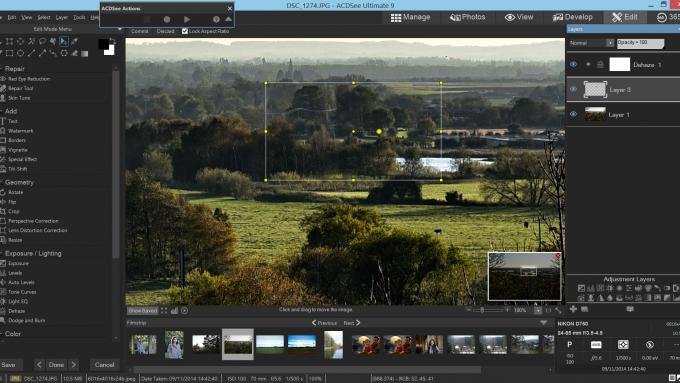Click the flash icon in info panel

tap(650, 345)
